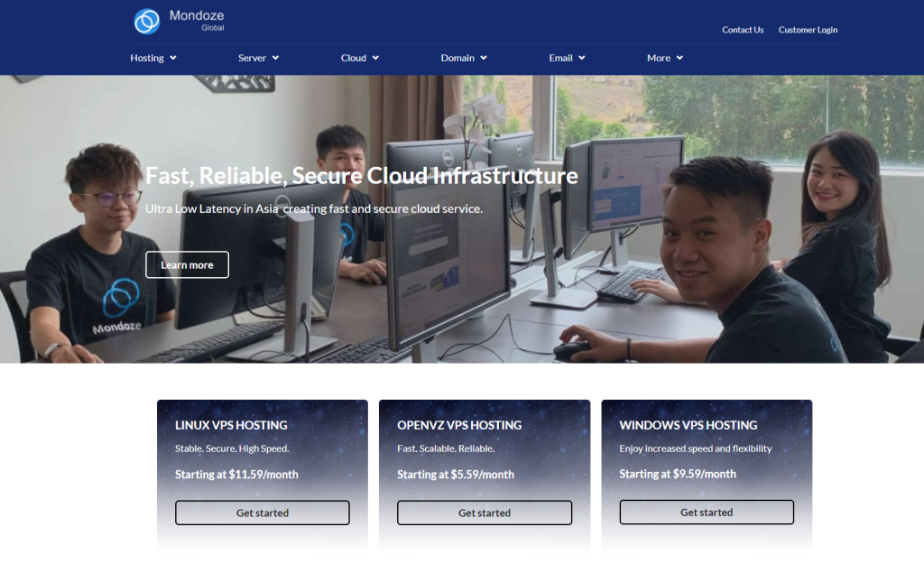The image size is (924, 564).
Task: Expand the Server dropdown chevron
Action: (x=275, y=58)
